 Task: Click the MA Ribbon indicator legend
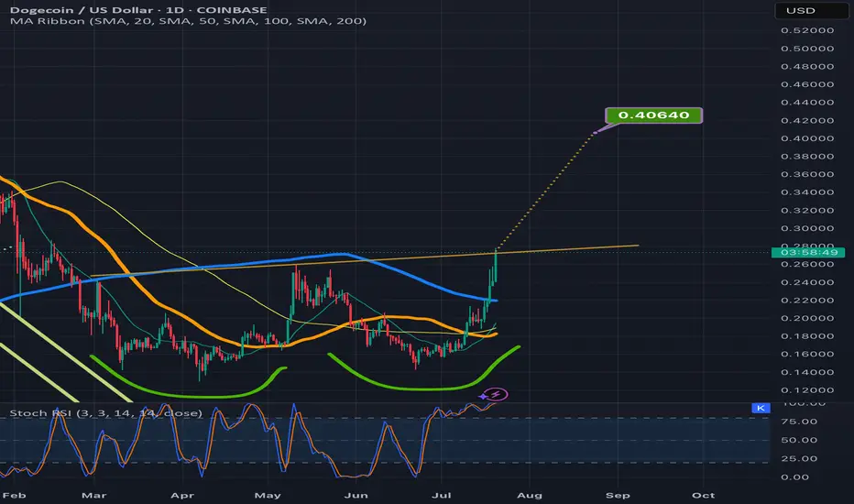pyautogui.click(x=188, y=21)
